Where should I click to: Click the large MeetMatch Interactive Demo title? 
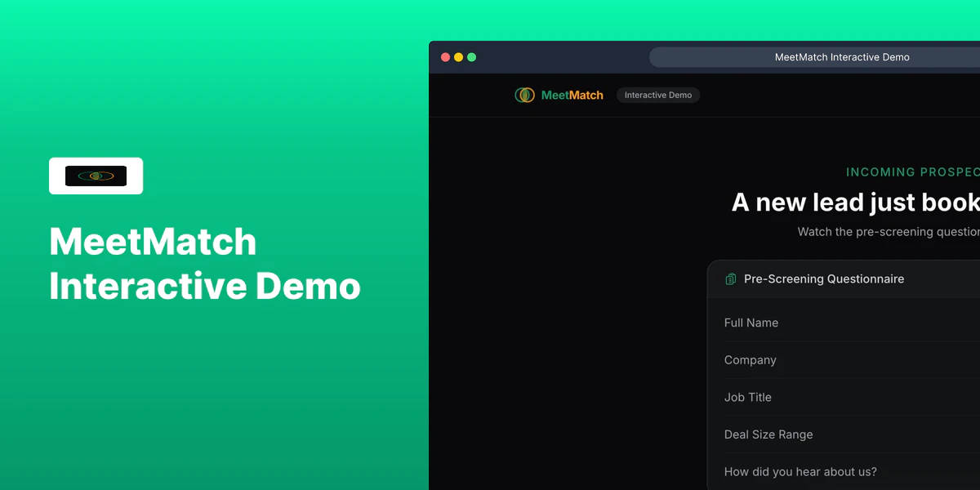coord(205,265)
